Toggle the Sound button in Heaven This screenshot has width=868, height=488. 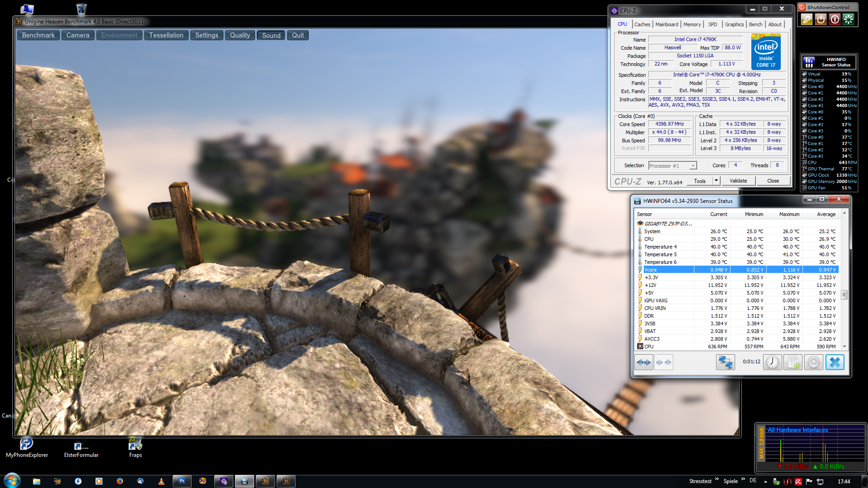pos(271,35)
